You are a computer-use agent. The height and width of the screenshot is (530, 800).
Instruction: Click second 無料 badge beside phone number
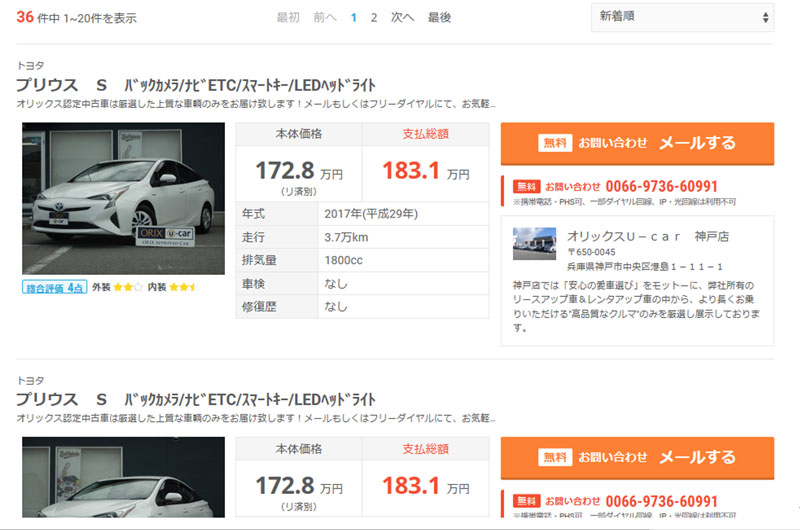pos(527,501)
